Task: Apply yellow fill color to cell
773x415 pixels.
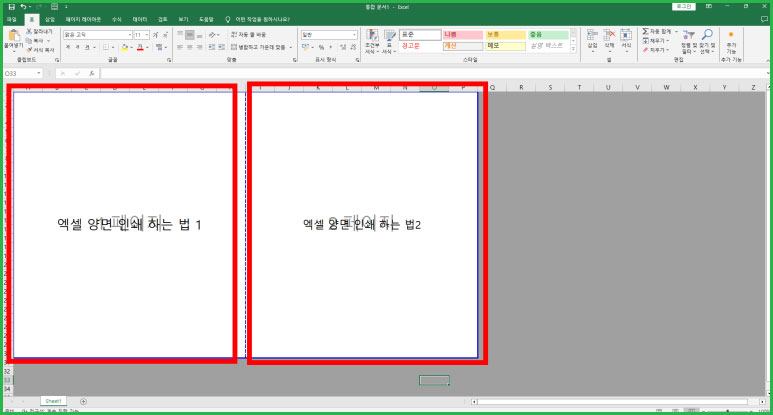Action: tap(125, 47)
